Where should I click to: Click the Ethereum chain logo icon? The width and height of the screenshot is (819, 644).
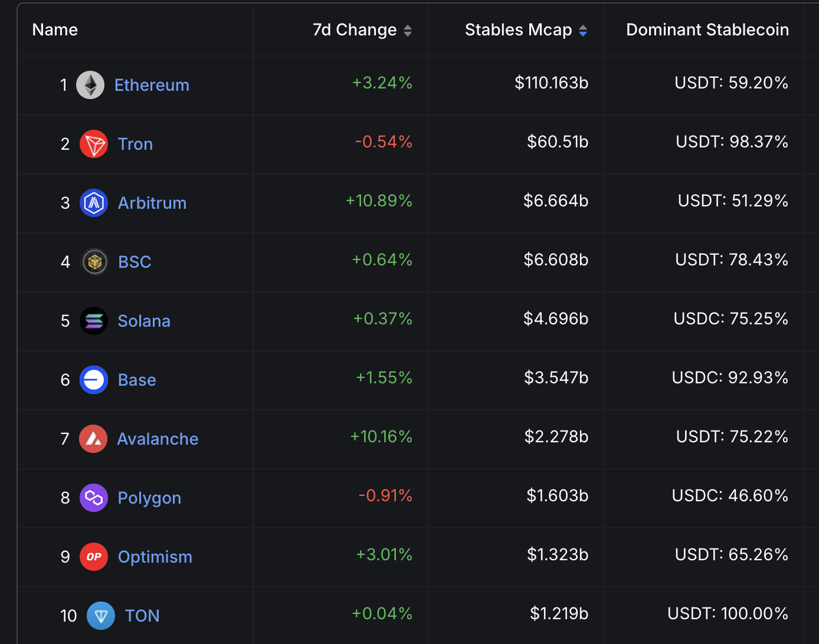pyautogui.click(x=90, y=85)
